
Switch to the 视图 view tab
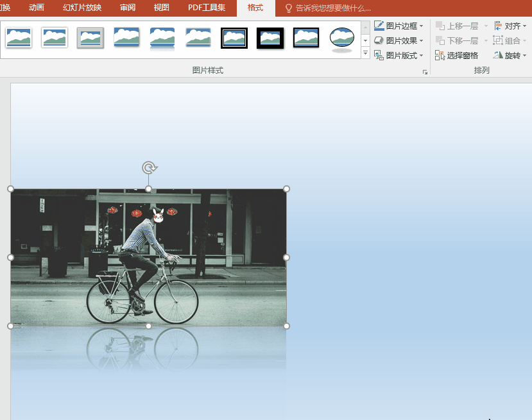161,8
